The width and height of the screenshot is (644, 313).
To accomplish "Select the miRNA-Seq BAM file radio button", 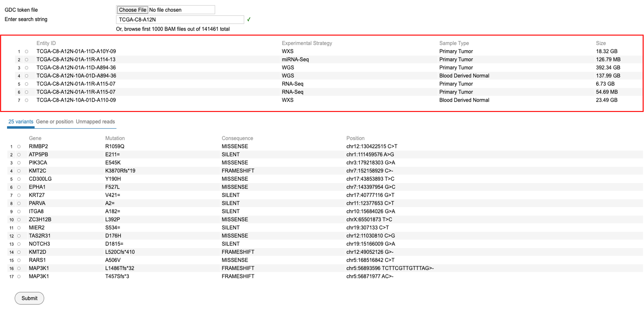I will tap(26, 60).
